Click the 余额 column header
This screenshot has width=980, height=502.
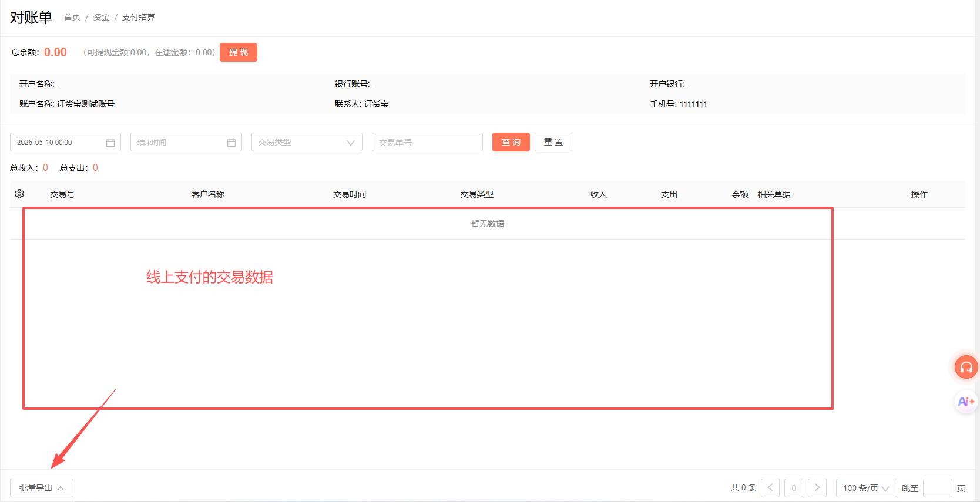tap(740, 194)
